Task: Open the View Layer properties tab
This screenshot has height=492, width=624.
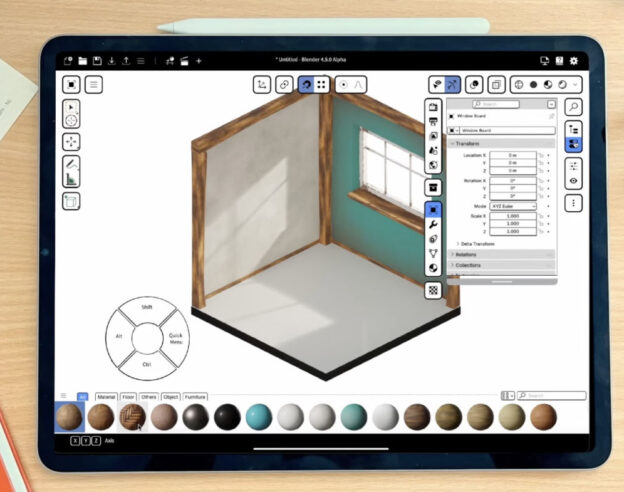Action: coord(433,136)
